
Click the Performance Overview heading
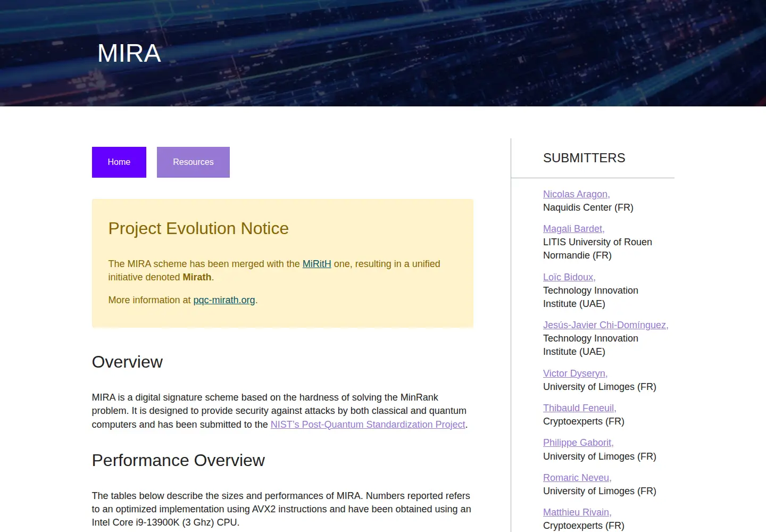pyautogui.click(x=178, y=460)
